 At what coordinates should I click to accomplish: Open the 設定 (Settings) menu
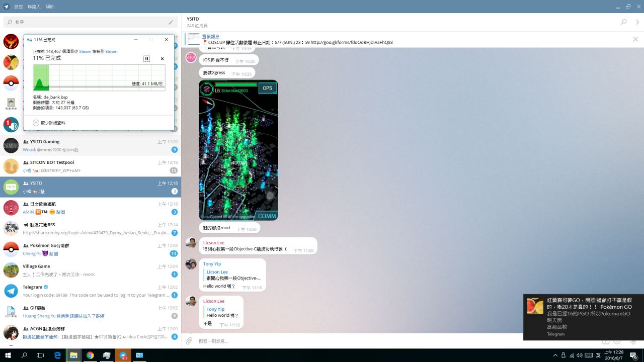(x=19, y=7)
